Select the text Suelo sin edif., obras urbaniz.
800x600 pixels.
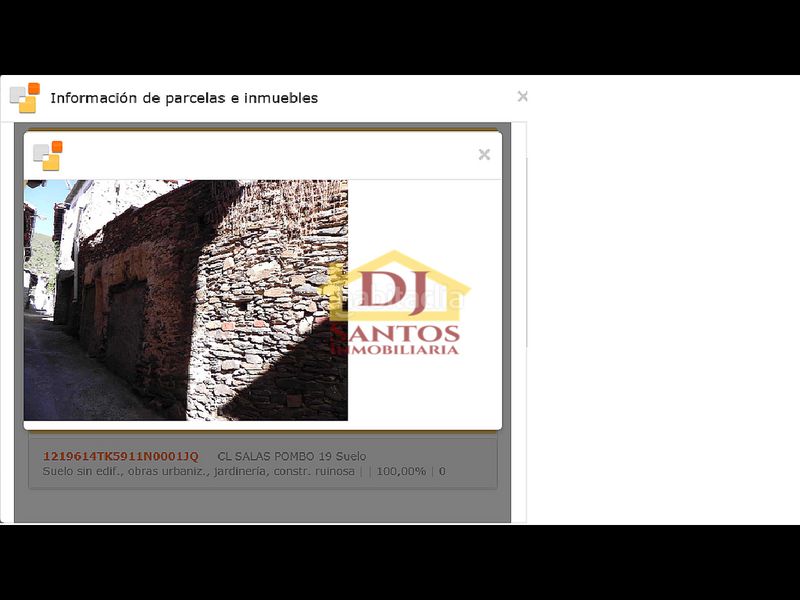click(126, 471)
